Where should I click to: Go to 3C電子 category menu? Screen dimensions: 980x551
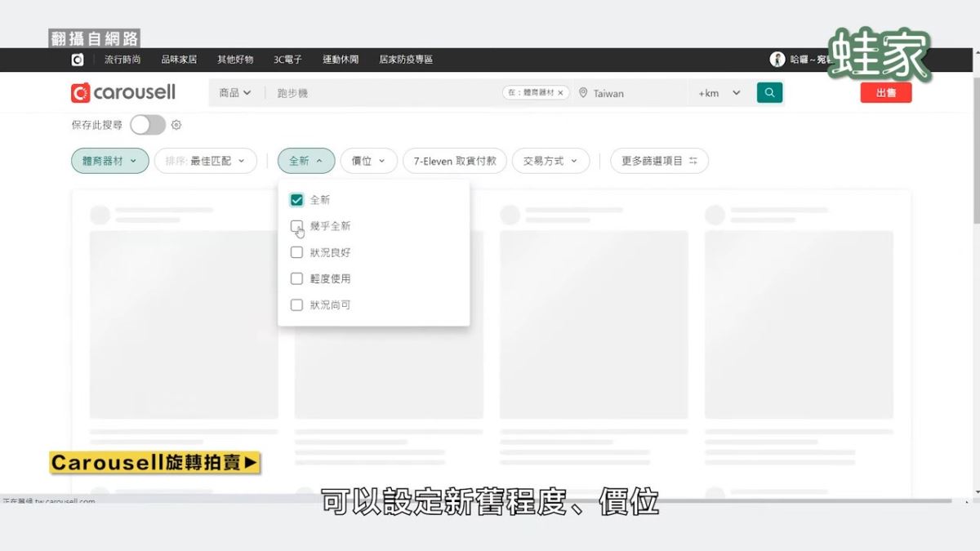click(x=287, y=60)
